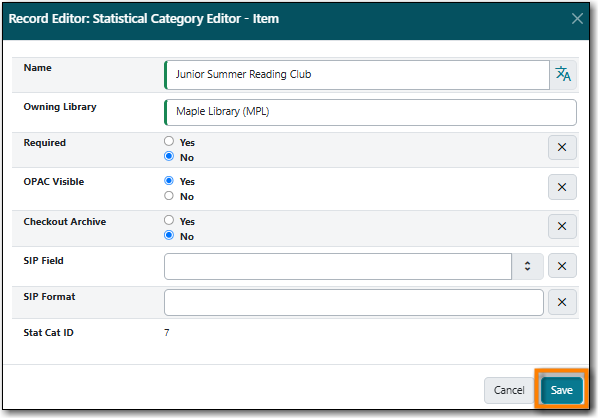
Task: Clear the OPAC Visible value
Action: 562,187
